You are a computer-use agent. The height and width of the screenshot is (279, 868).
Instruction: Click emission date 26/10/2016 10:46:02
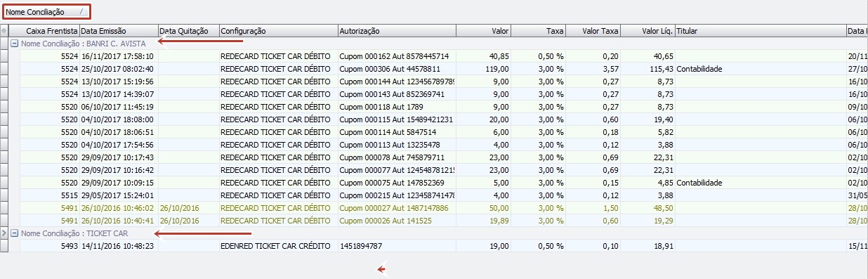point(118,207)
